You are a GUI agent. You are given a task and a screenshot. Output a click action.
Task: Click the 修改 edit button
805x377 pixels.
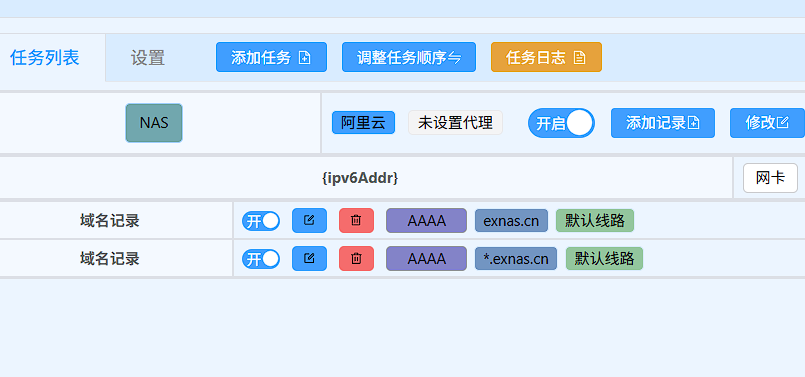pyautogui.click(x=767, y=123)
